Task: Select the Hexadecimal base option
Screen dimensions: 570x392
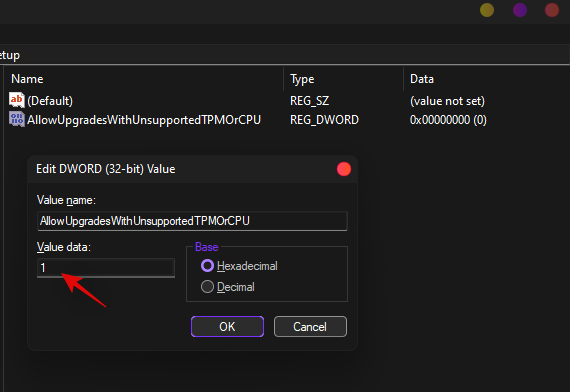Action: coord(207,266)
